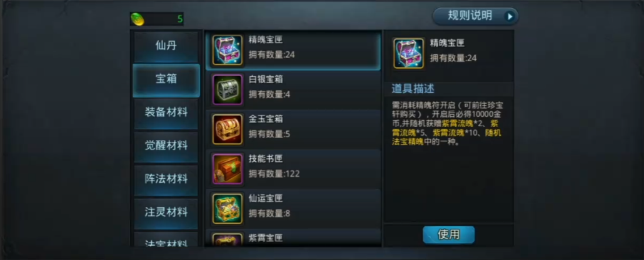
Task: Open the 仙丹 category tab
Action: 166,46
